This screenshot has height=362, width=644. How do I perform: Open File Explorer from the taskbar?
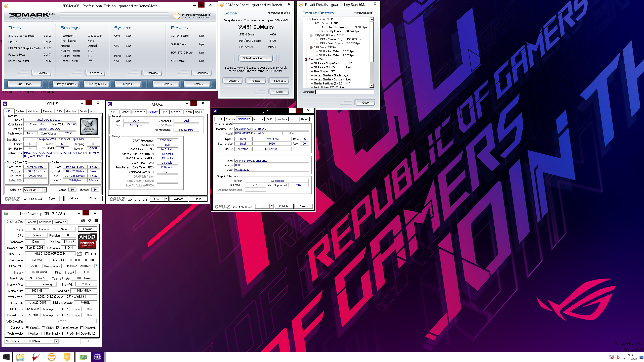(x=20, y=357)
